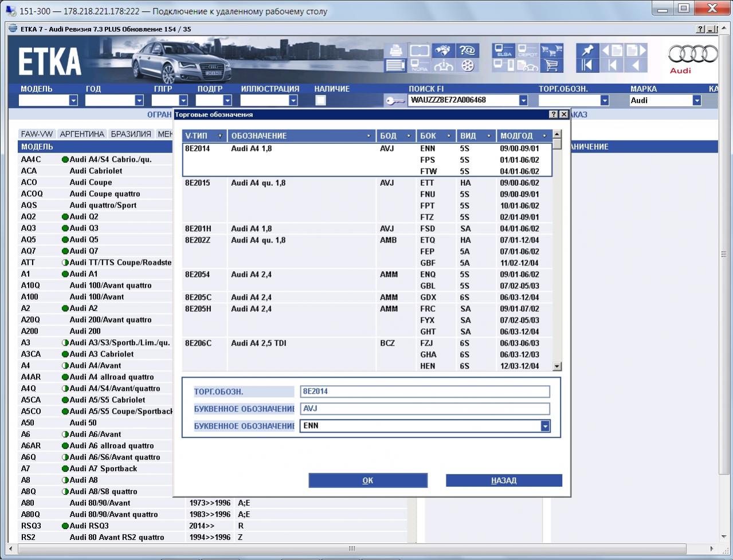Switch to the FAW-VW tab
733x560 pixels.
(37, 134)
